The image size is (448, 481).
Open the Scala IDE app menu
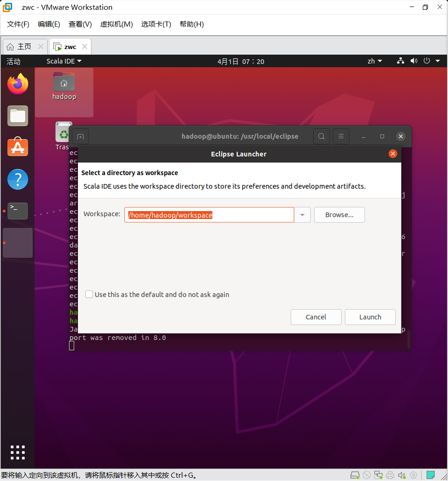click(x=64, y=61)
